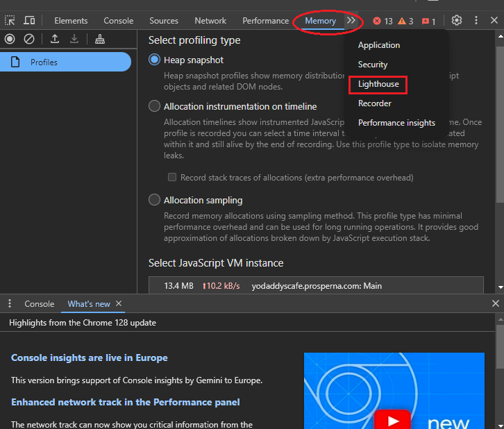
Task: Click the 13.4 MB memory value
Action: click(x=178, y=286)
